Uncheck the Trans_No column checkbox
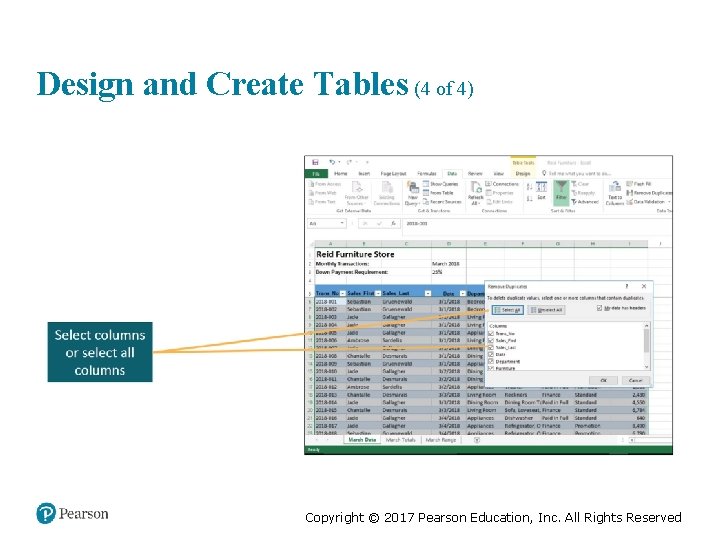The width and height of the screenshot is (720, 540). pos(491,333)
